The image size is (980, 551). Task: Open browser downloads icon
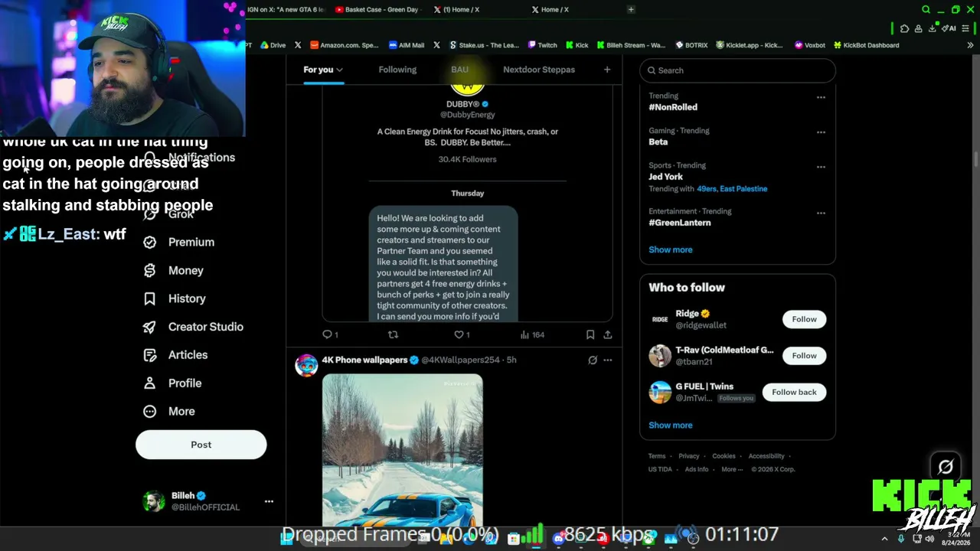(x=932, y=28)
